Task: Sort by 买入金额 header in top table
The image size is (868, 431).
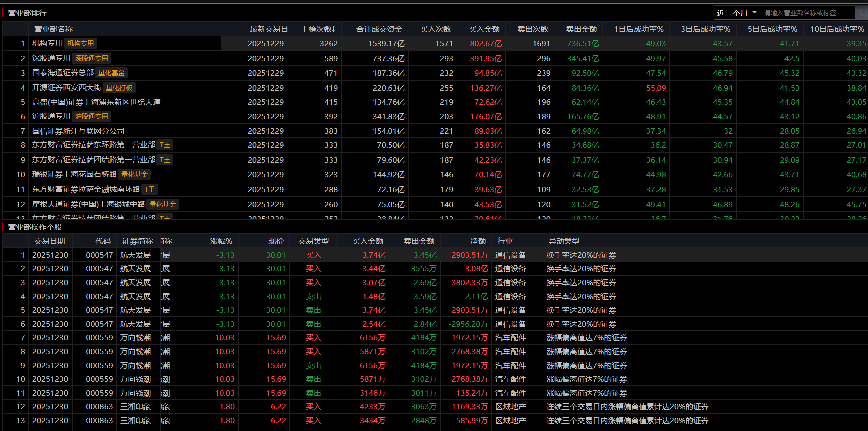Action: (484, 29)
